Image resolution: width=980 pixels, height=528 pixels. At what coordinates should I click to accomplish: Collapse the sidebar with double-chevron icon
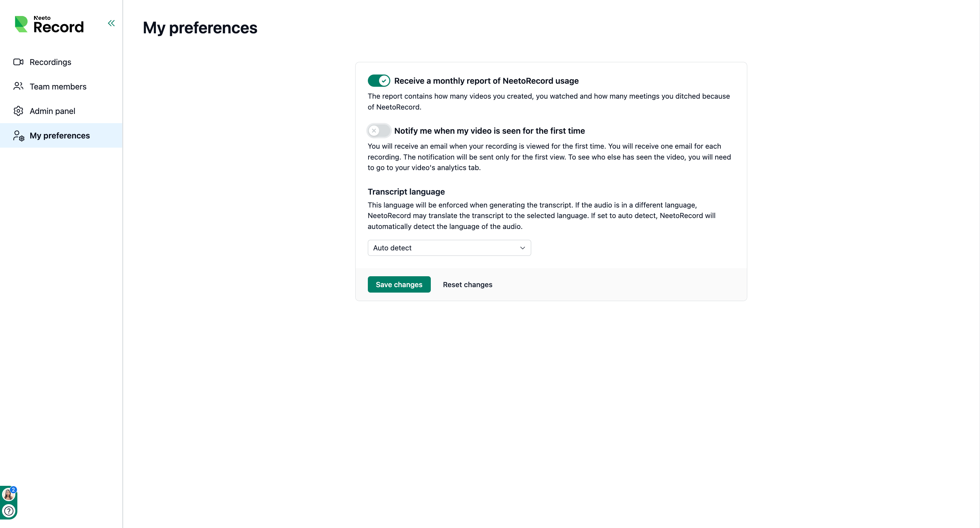coord(111,23)
